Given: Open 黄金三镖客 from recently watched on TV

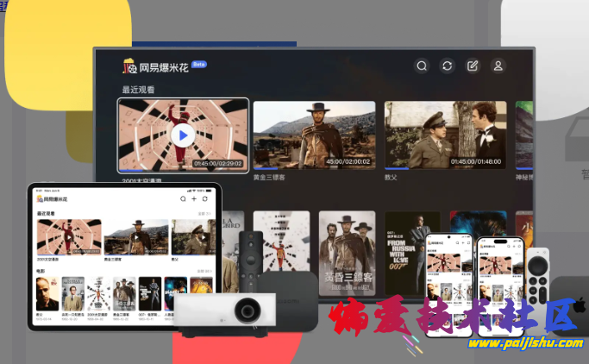Looking at the screenshot, I should point(314,135).
